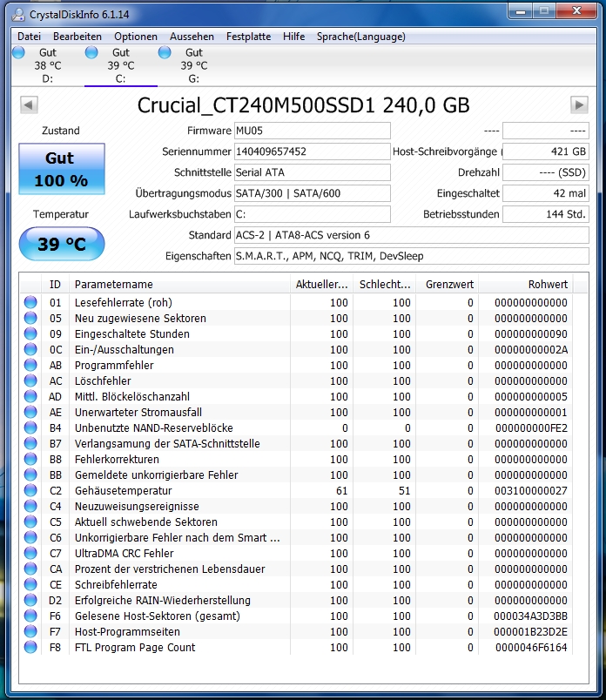Click status icon for Gelesene Host-Sektoren (gesamt)
606x700 pixels.
point(30,616)
